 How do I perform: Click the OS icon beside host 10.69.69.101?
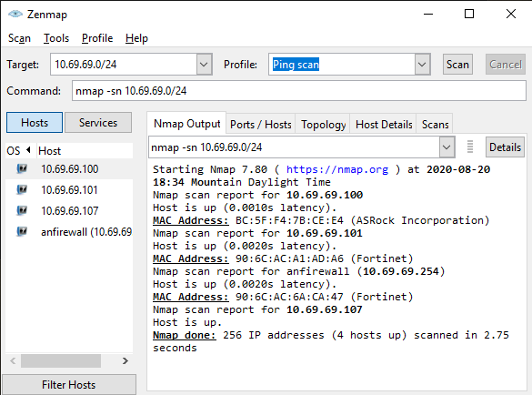click(x=22, y=189)
